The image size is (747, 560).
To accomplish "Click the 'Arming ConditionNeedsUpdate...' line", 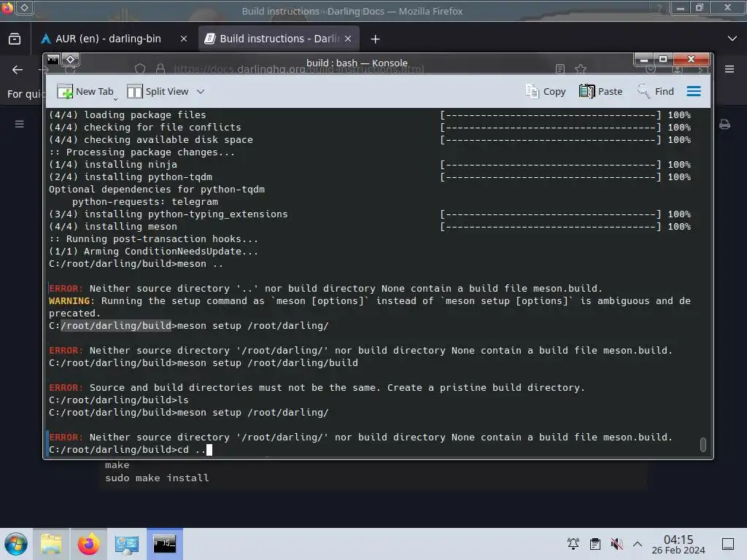I will [x=153, y=252].
